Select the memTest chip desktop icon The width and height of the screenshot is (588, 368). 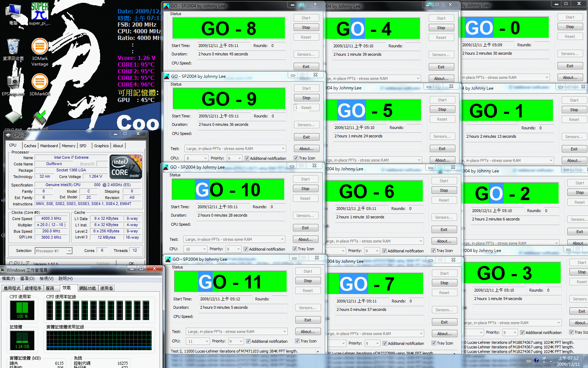tap(40, 120)
